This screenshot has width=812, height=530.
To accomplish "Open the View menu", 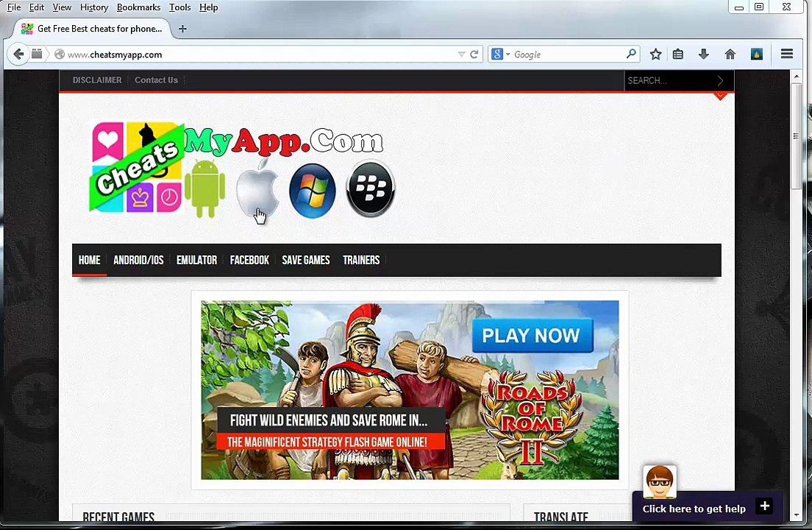I will click(62, 7).
